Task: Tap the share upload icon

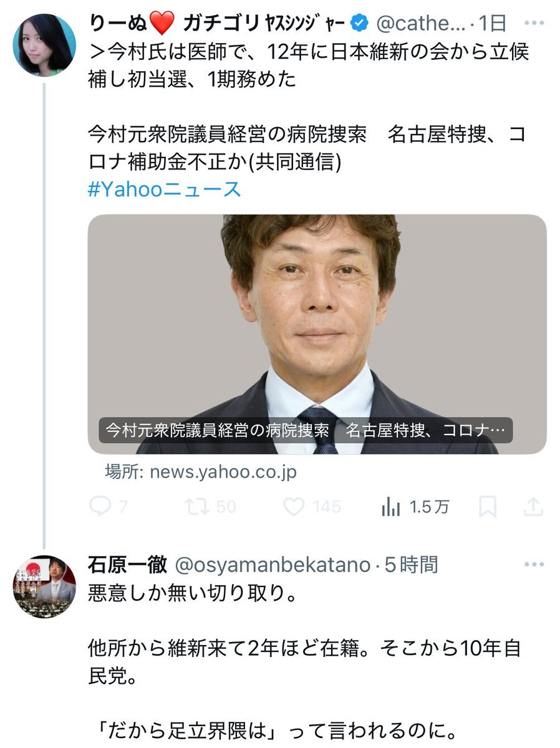Action: [x=533, y=507]
